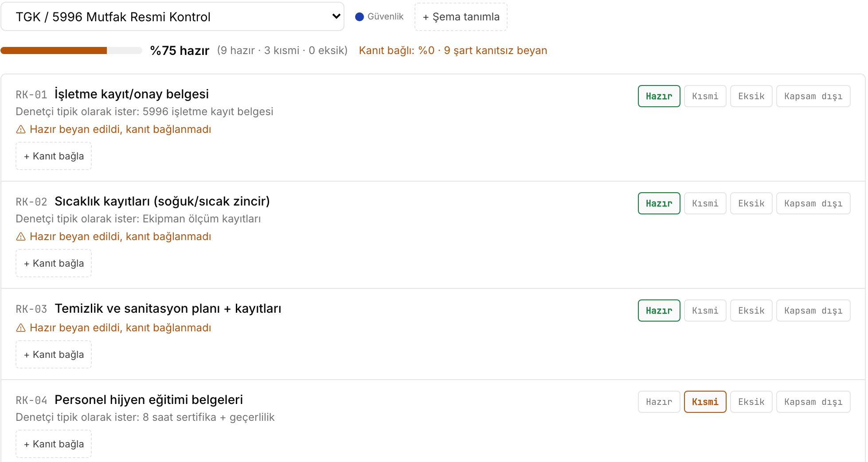The height and width of the screenshot is (462, 868).
Task: Add evidence for Temizlik ve sanitasyon planı
Action: pyautogui.click(x=54, y=354)
